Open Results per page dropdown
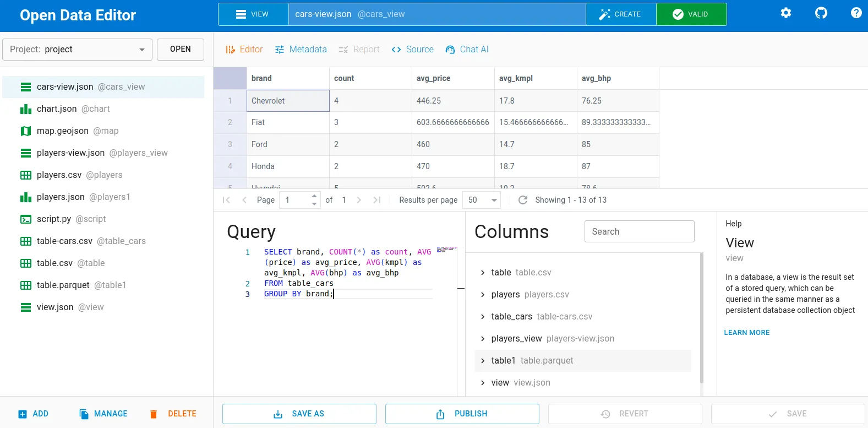The image size is (868, 428). coord(482,200)
